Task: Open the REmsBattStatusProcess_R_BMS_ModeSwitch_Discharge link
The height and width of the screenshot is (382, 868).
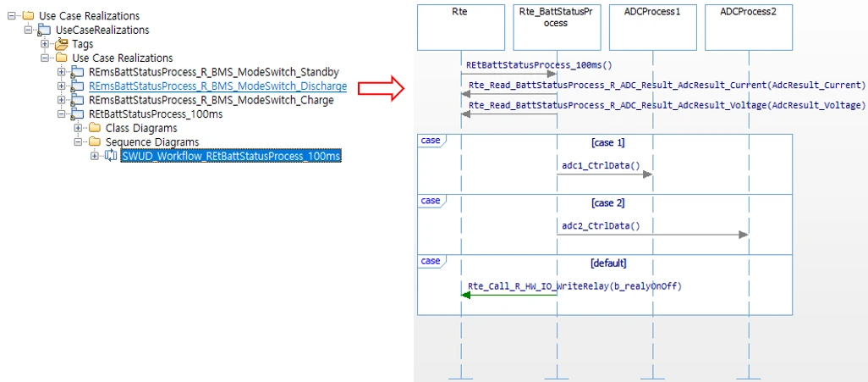Action: (x=217, y=86)
